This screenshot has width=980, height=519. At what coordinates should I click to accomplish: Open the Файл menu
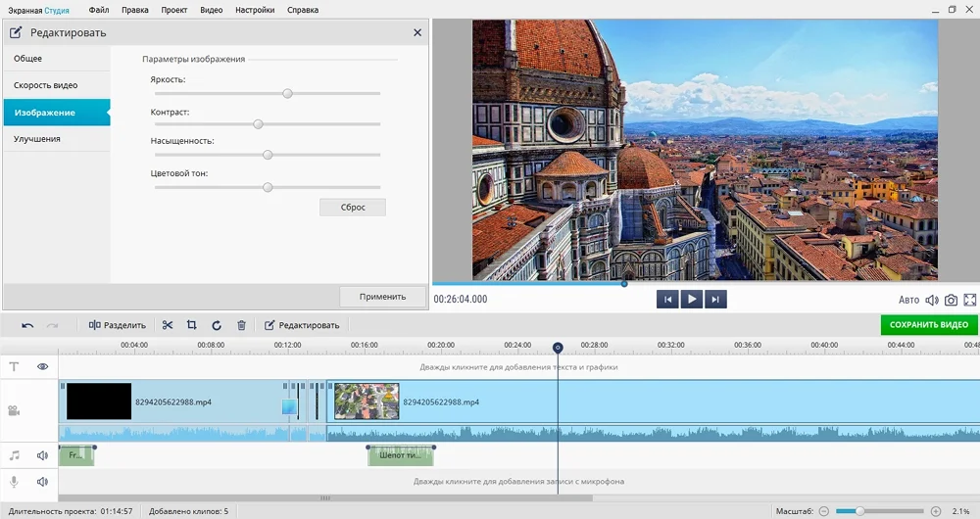pyautogui.click(x=98, y=10)
